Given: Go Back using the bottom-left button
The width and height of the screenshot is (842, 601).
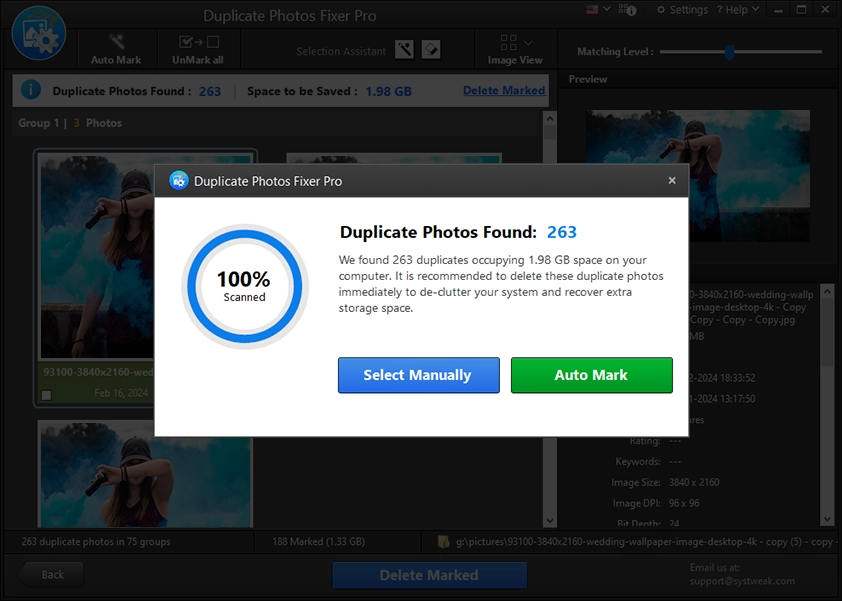Looking at the screenshot, I should pos(52,575).
